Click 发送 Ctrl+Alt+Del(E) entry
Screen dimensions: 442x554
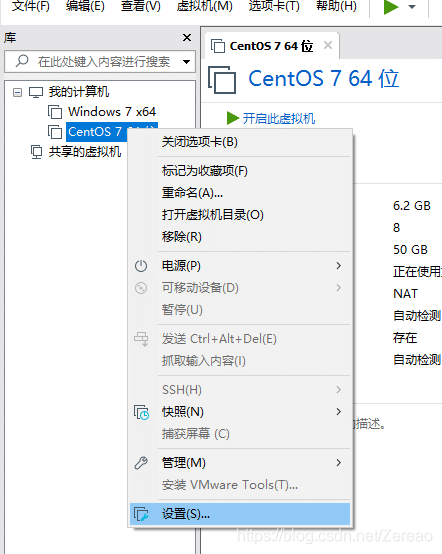(240, 339)
